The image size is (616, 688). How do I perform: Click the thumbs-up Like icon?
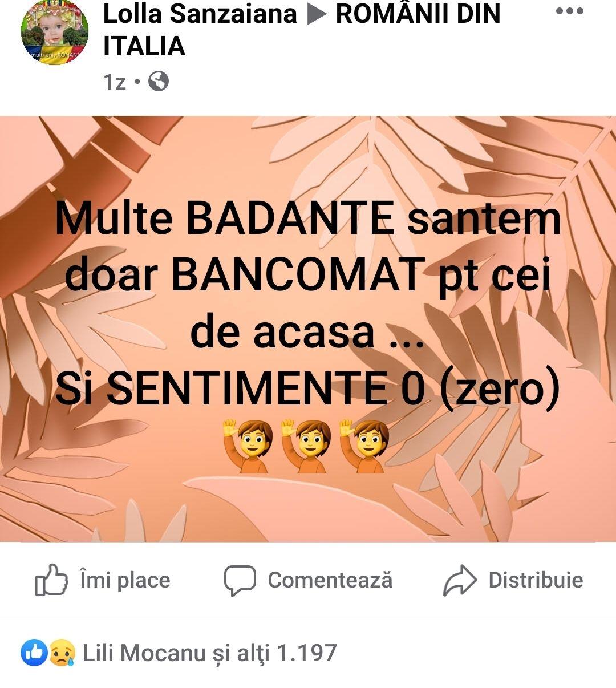(x=51, y=580)
